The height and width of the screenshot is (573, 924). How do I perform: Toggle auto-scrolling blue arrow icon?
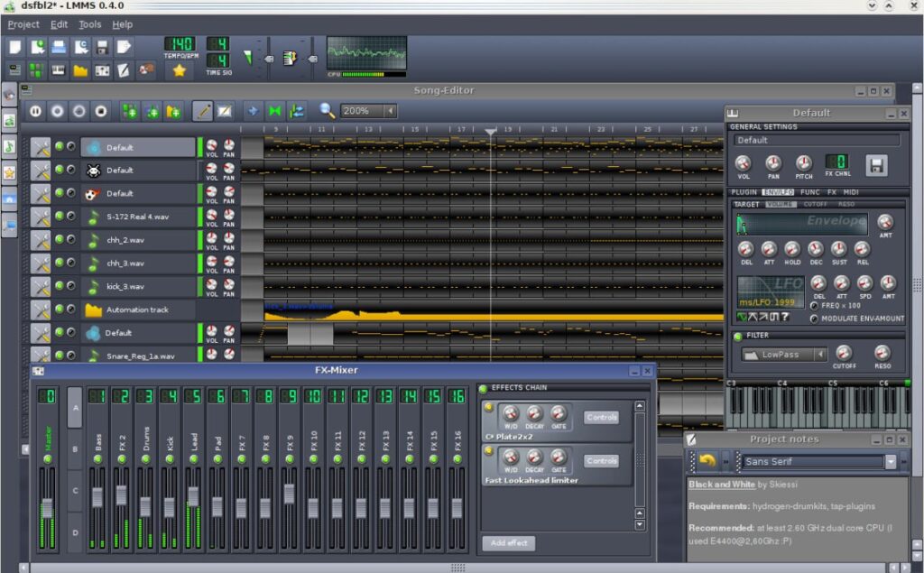click(253, 111)
